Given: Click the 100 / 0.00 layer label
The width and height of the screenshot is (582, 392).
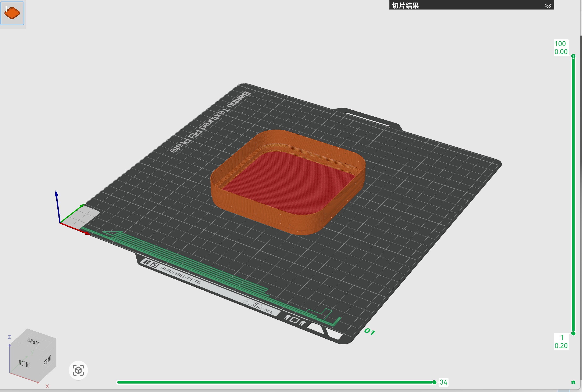Looking at the screenshot, I should click(561, 48).
